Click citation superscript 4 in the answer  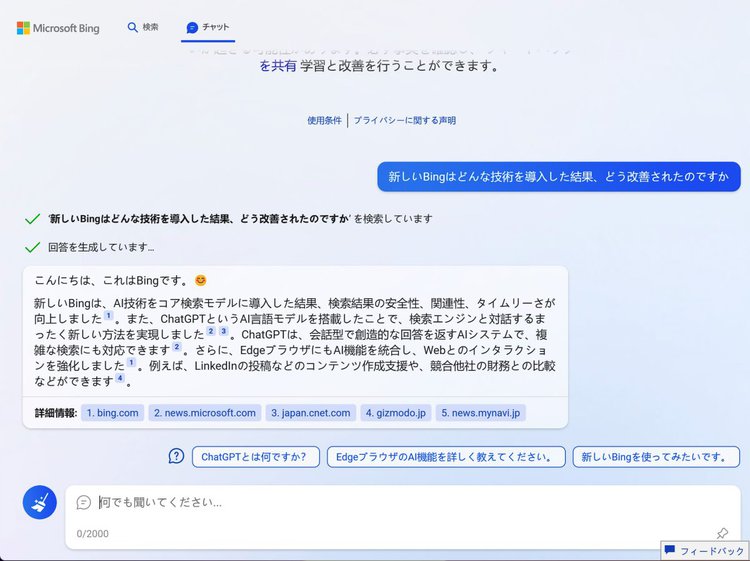point(119,379)
